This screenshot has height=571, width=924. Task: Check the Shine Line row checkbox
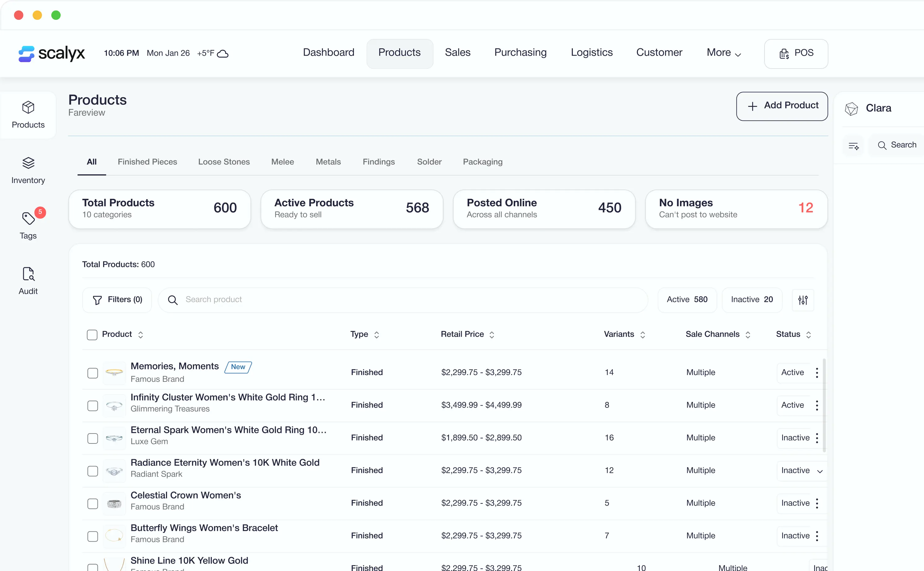click(93, 567)
